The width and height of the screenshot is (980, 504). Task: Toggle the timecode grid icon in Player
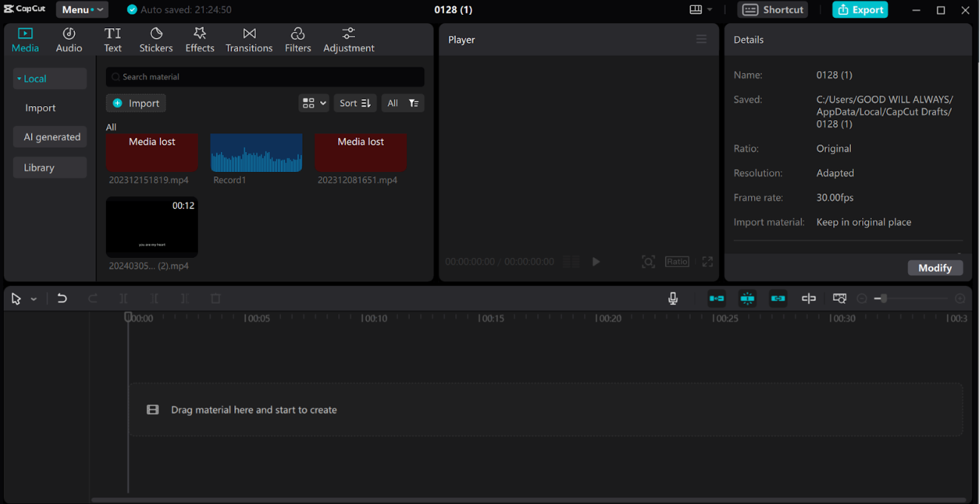pos(571,262)
